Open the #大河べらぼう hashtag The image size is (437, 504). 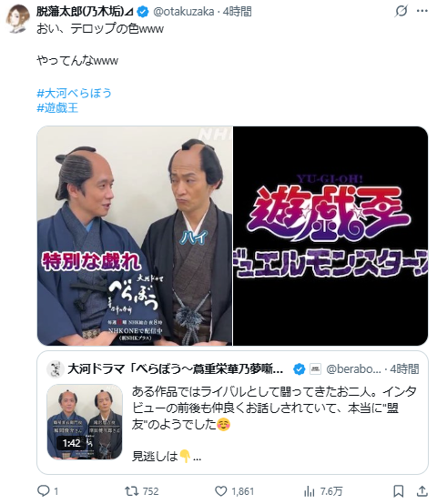(75, 93)
